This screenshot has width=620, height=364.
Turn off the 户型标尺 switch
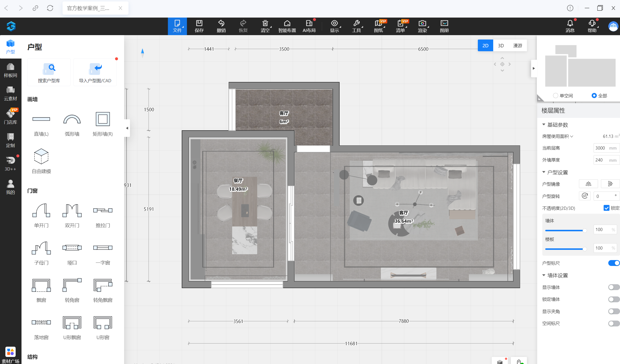click(x=613, y=263)
